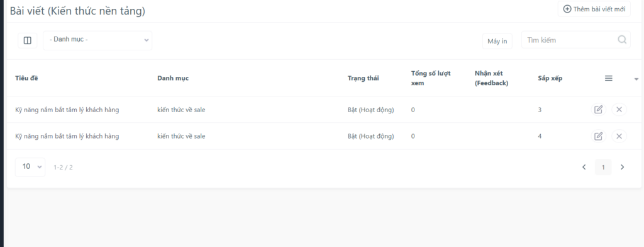The image size is (644, 247).
Task: Click the column layout toggle icon
Action: 28,40
